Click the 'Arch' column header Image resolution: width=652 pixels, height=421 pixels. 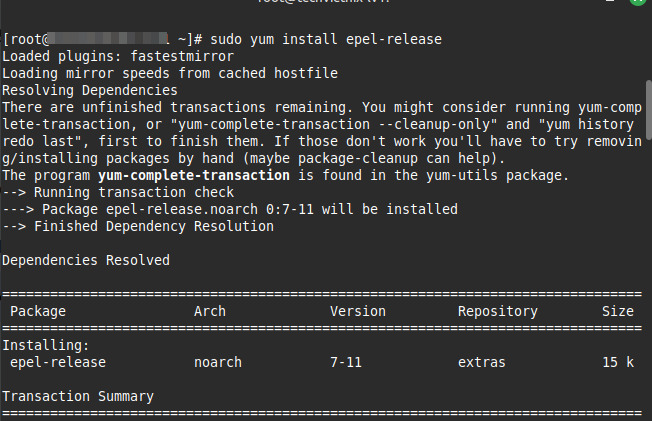210,312
